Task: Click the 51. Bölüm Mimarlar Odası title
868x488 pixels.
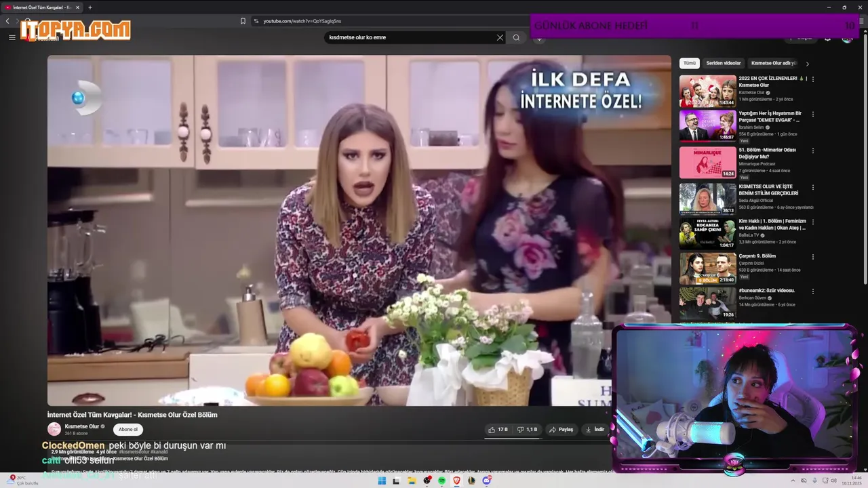Action: [x=768, y=153]
